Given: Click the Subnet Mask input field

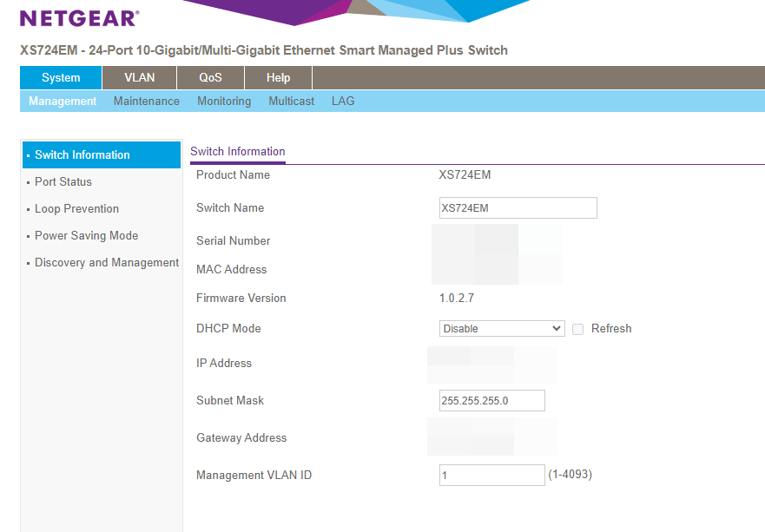Looking at the screenshot, I should (x=491, y=400).
